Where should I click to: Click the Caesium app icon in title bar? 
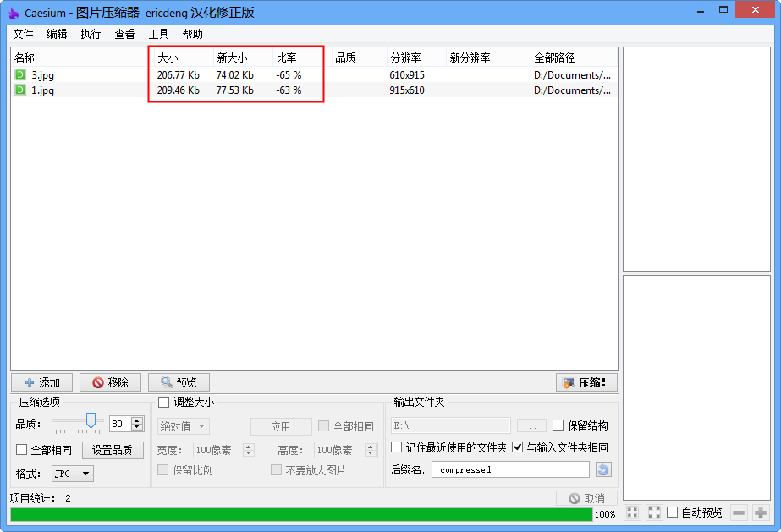(x=14, y=13)
